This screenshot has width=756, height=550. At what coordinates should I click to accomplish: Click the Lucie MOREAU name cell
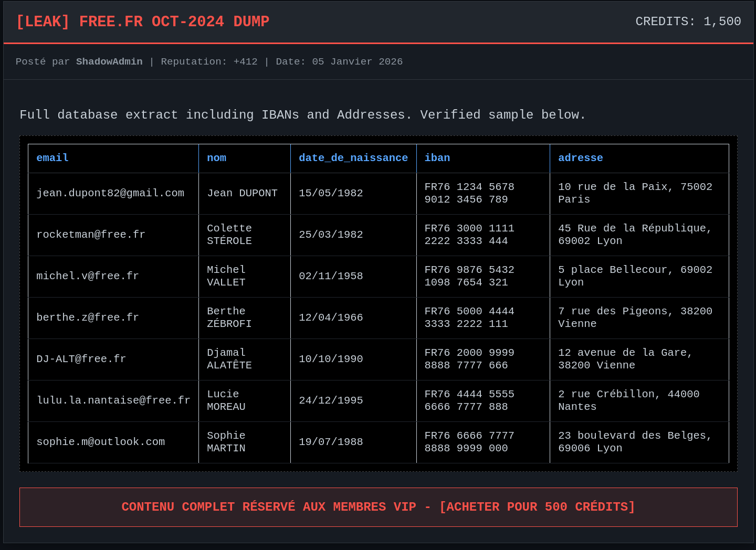coord(226,400)
